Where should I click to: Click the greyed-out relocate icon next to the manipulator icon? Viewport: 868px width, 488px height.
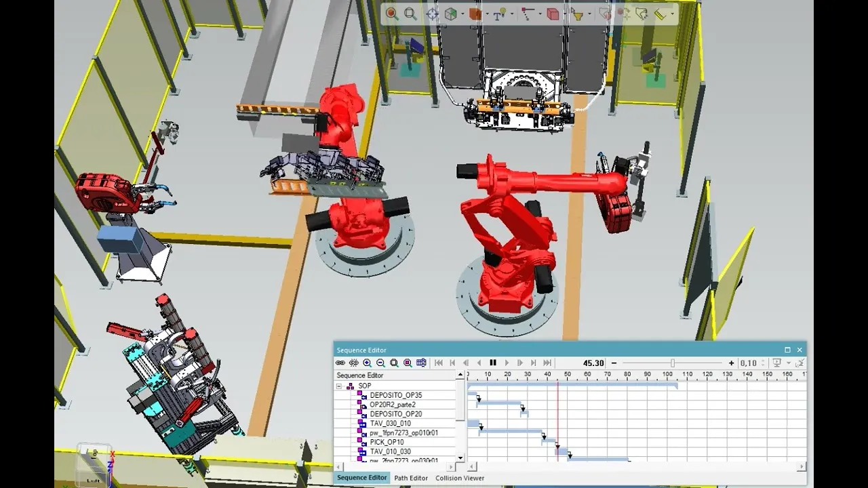pos(624,14)
